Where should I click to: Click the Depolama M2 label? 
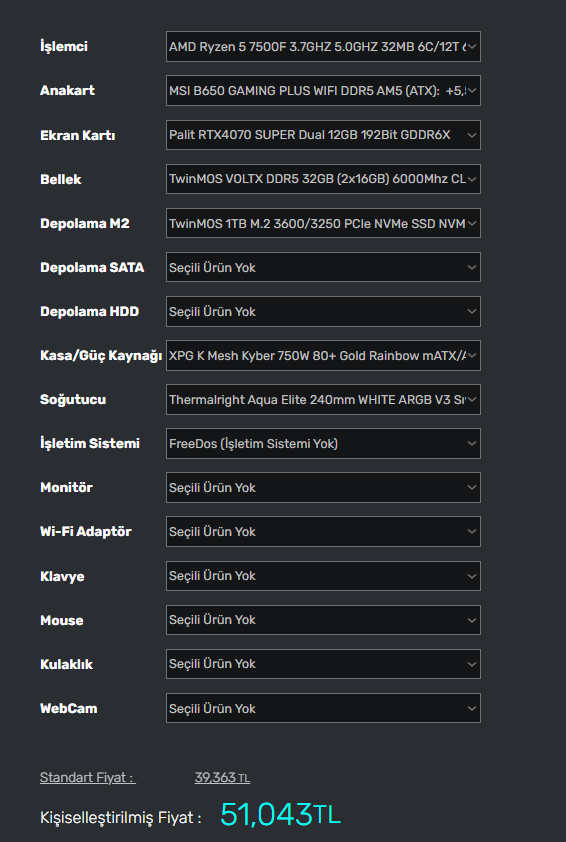[x=85, y=223]
